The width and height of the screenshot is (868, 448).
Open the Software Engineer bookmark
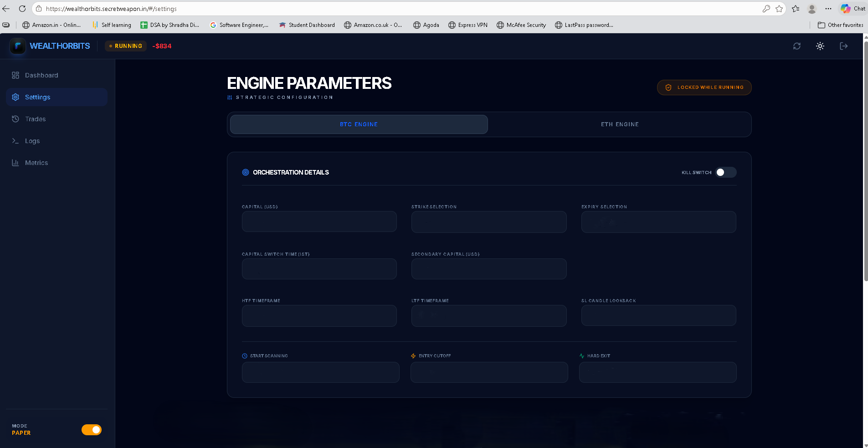pos(239,25)
